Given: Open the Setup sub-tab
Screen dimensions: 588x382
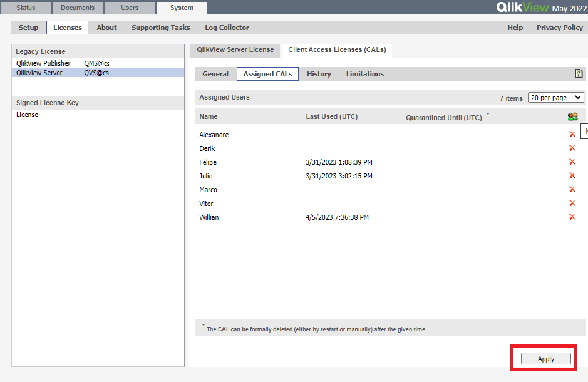Looking at the screenshot, I should (29, 28).
